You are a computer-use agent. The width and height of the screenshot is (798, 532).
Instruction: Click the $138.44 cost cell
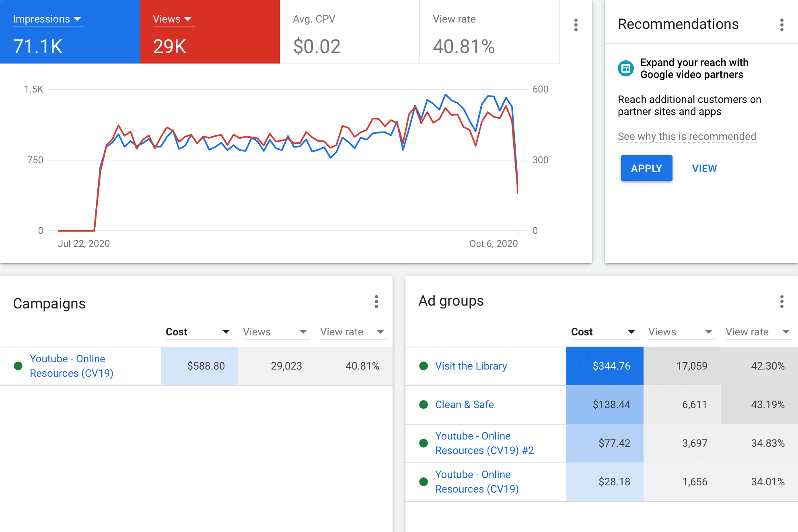click(x=605, y=405)
